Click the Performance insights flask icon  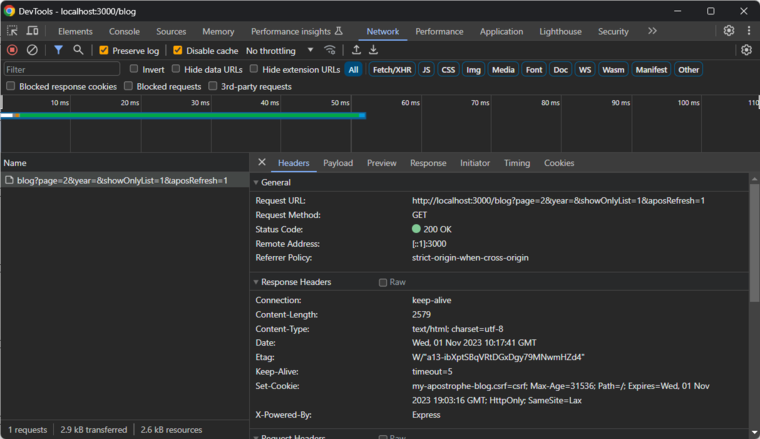click(x=339, y=31)
